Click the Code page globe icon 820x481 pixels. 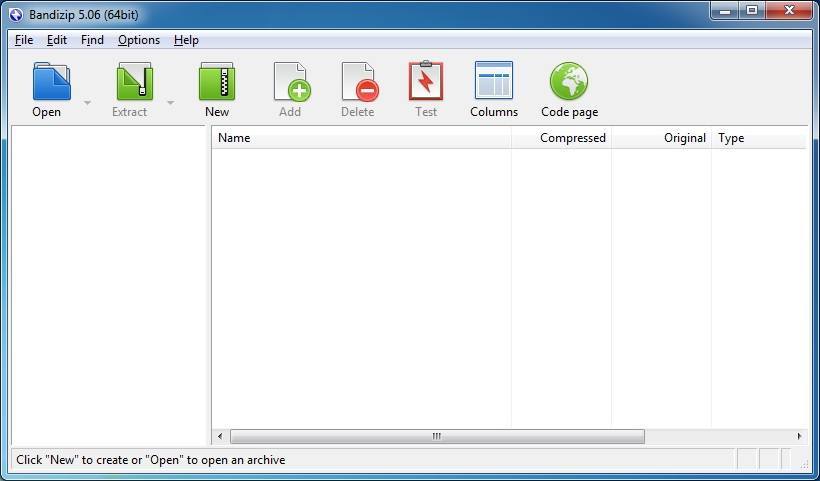tap(569, 81)
